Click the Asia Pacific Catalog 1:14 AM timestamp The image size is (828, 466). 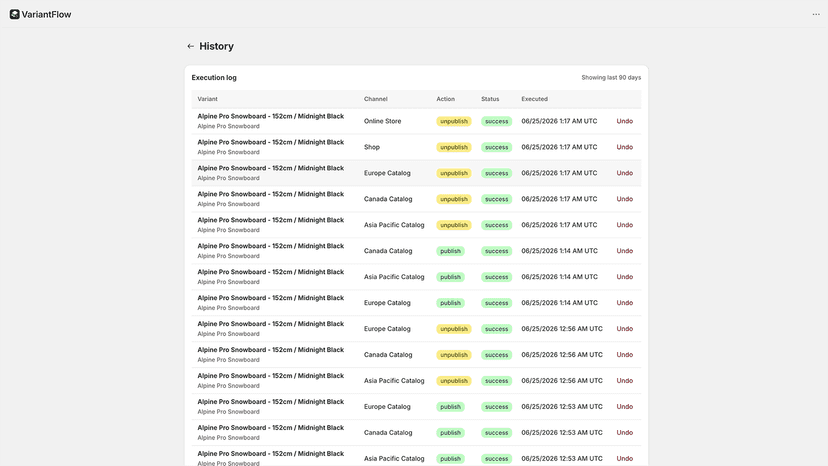(x=559, y=276)
